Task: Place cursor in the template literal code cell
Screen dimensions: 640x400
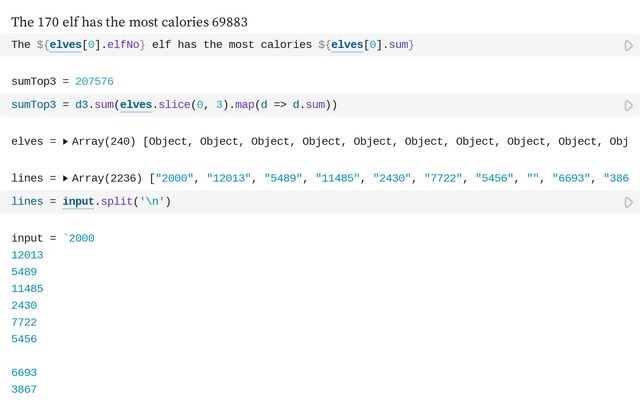Action: coord(500,45)
